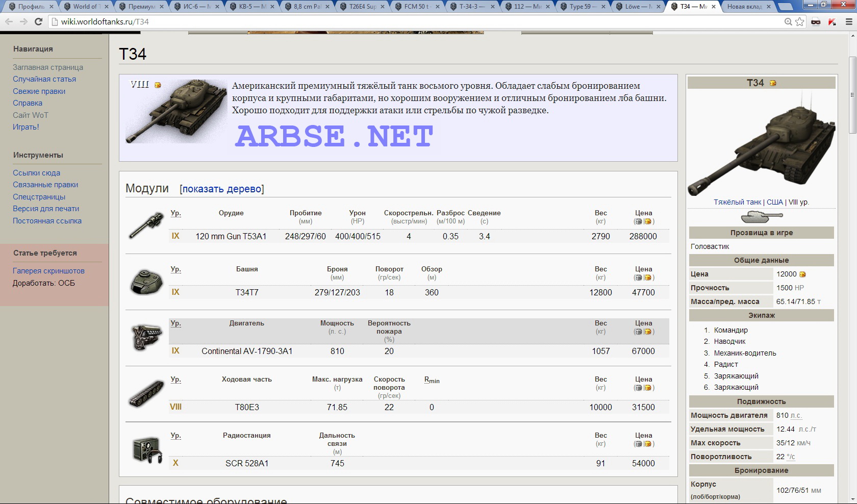Viewport: 857px width, 504px height.
Task: Switch to the World of Tanks tab
Action: 85,7
